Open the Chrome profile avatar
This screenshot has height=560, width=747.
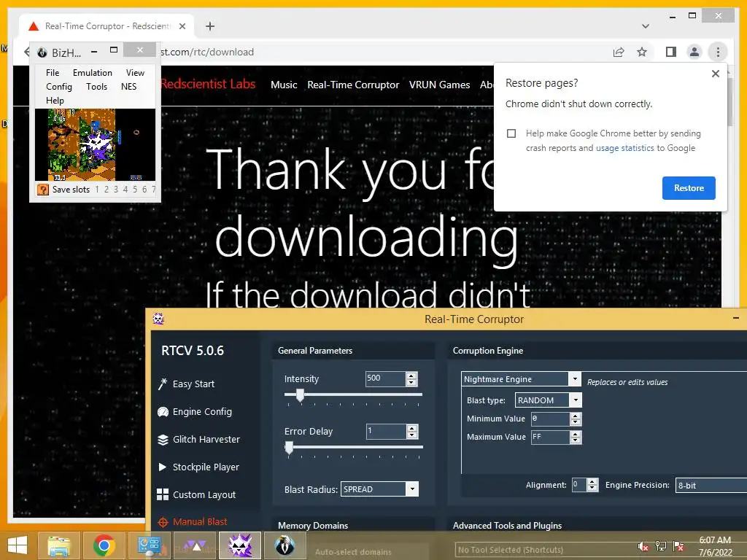click(x=694, y=52)
